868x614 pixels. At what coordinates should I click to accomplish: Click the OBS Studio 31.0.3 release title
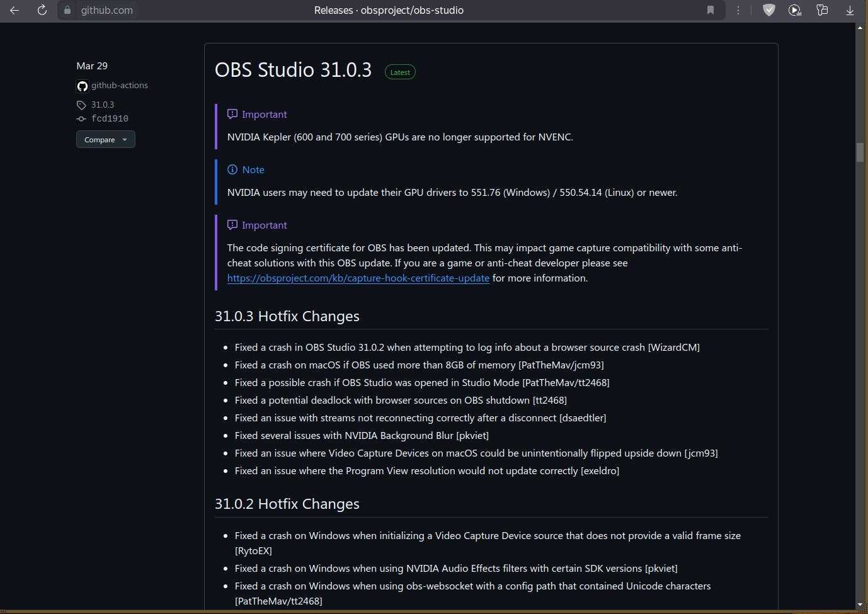pyautogui.click(x=293, y=69)
